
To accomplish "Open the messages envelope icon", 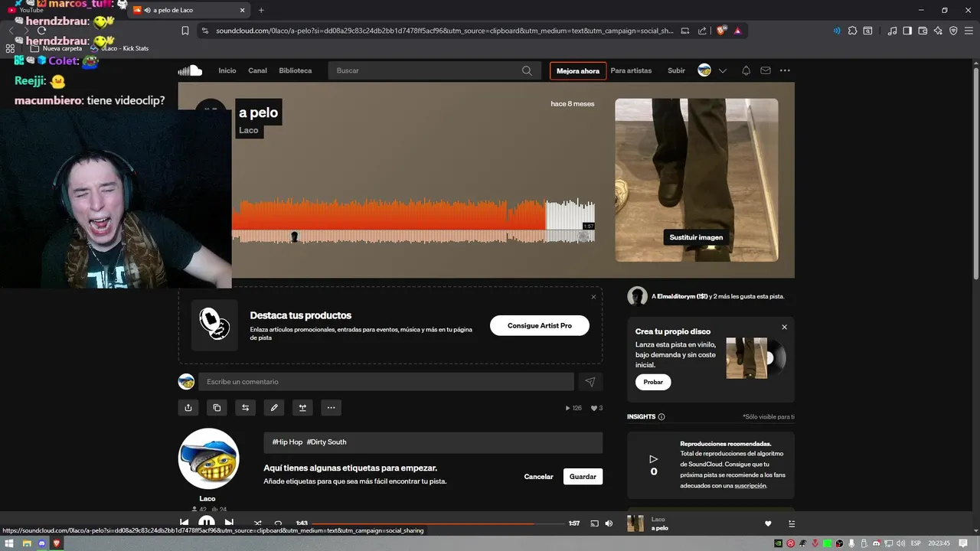I will [x=765, y=70].
